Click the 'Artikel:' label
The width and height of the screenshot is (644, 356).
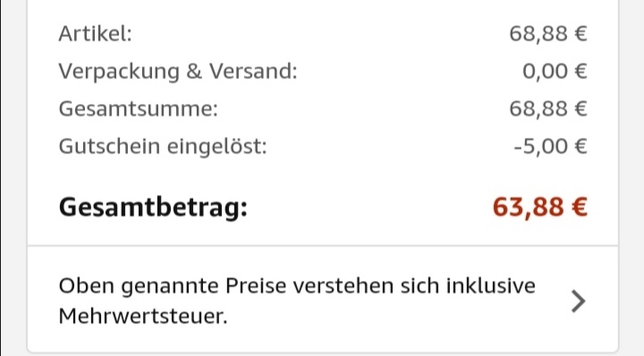coord(96,34)
